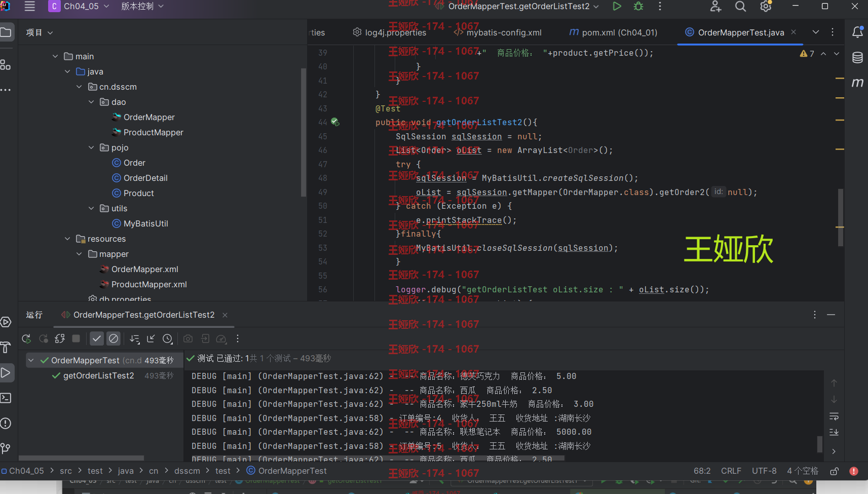Click UTF-8 encoding in status bar

(x=764, y=471)
